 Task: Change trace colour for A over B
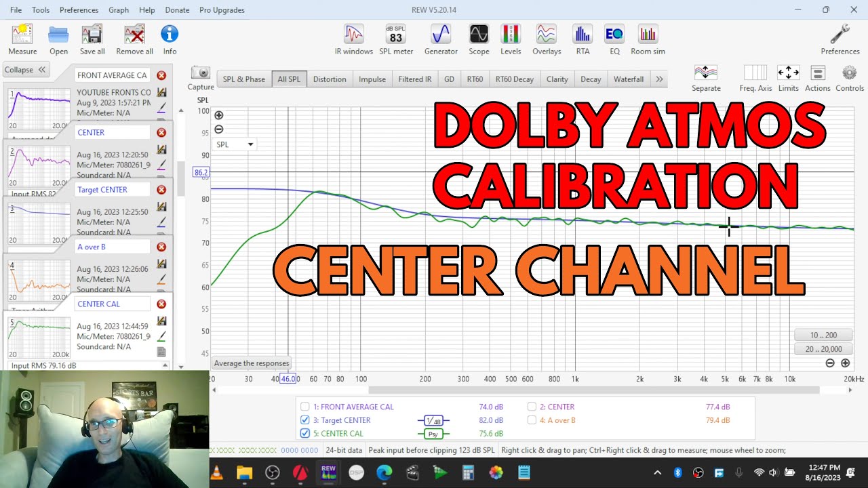pyautogui.click(x=161, y=279)
